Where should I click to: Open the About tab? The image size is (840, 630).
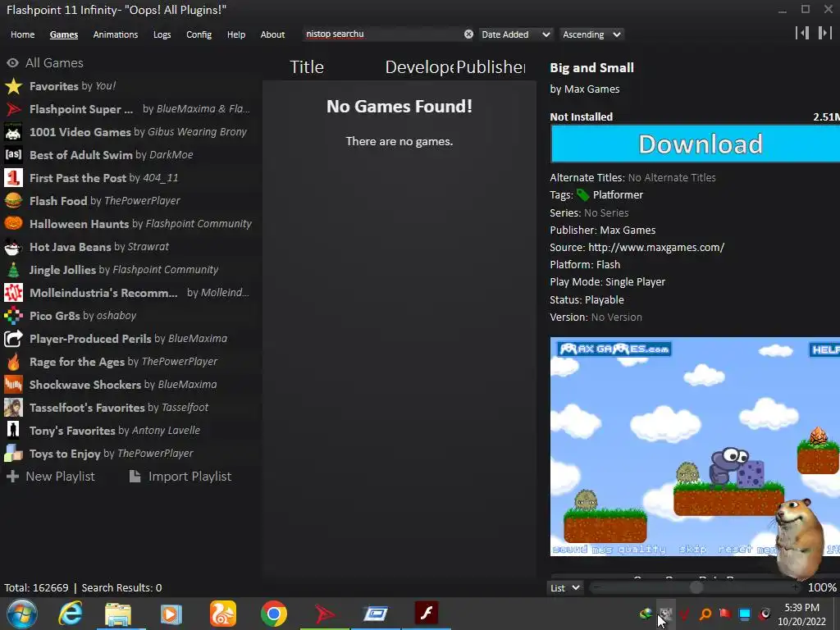(x=272, y=34)
